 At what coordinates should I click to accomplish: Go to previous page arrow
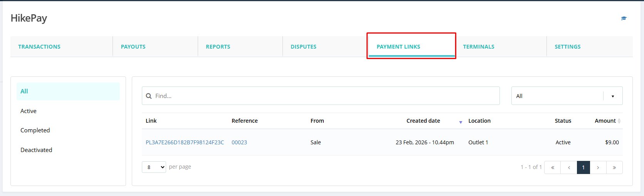[568, 167]
